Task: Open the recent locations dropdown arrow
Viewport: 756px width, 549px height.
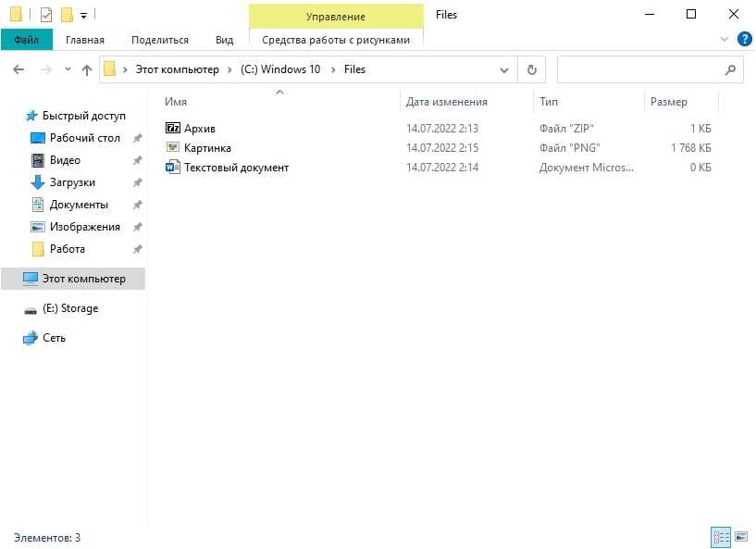Action: tap(68, 69)
